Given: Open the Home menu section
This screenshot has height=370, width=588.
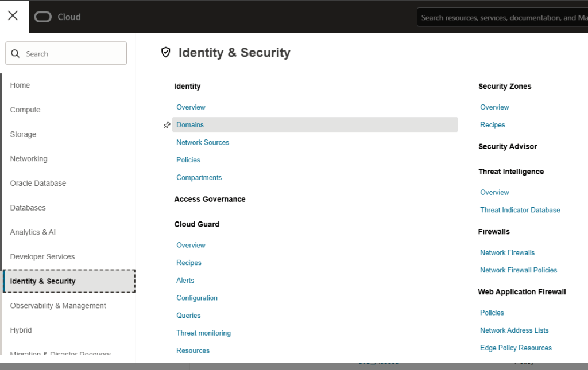Looking at the screenshot, I should point(20,85).
